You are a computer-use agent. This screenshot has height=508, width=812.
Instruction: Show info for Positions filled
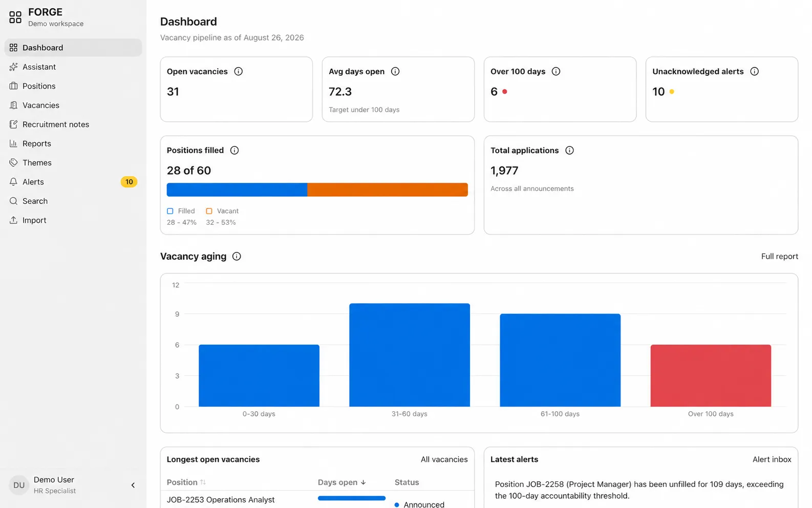(234, 150)
